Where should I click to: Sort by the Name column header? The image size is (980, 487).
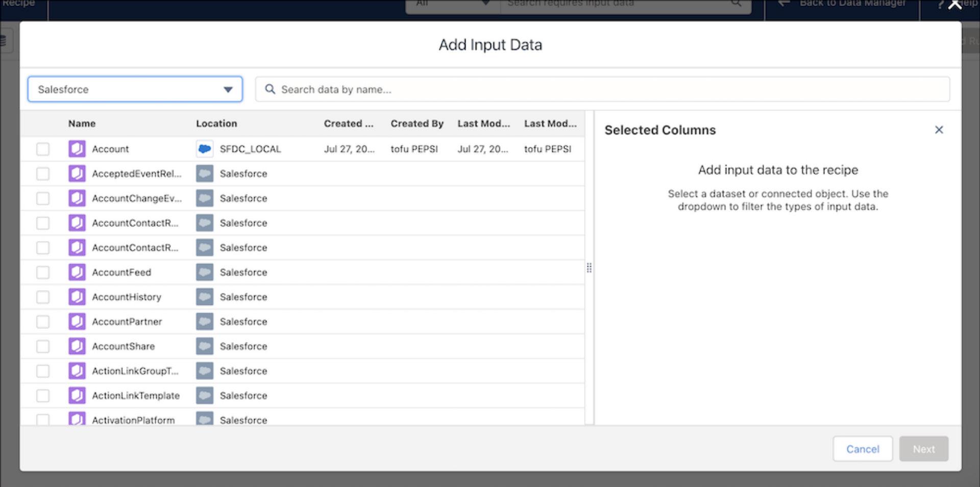tap(82, 123)
